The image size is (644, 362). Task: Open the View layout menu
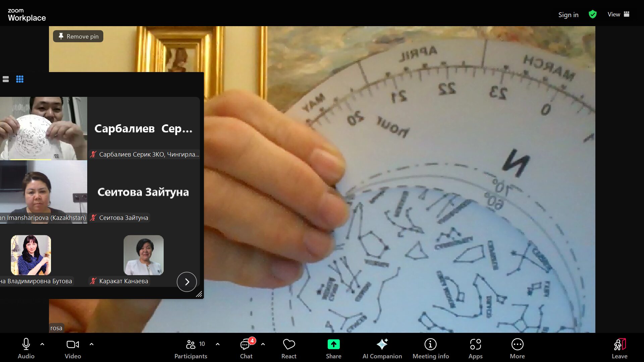tap(618, 14)
